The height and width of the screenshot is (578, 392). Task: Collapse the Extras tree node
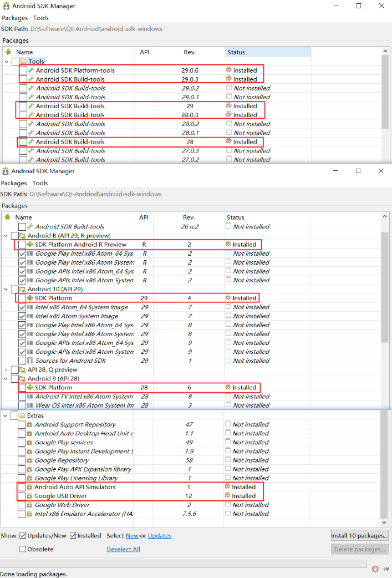[x=6, y=415]
